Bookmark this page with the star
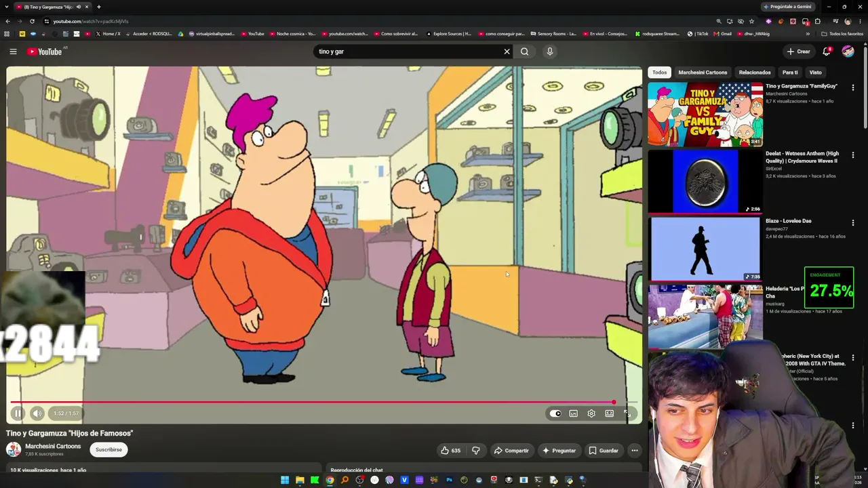This screenshot has width=868, height=488. [751, 21]
